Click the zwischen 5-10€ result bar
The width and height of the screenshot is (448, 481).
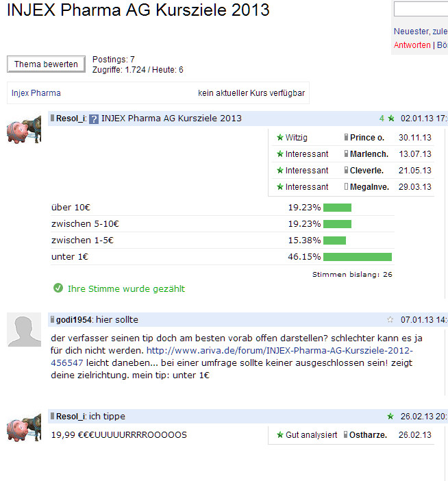[x=337, y=224]
